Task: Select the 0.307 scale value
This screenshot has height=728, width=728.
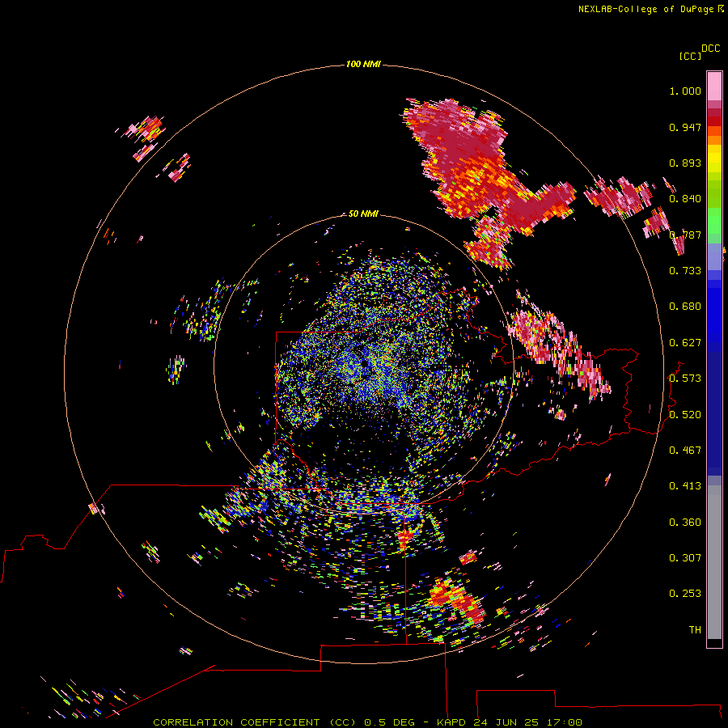Action: click(x=685, y=558)
